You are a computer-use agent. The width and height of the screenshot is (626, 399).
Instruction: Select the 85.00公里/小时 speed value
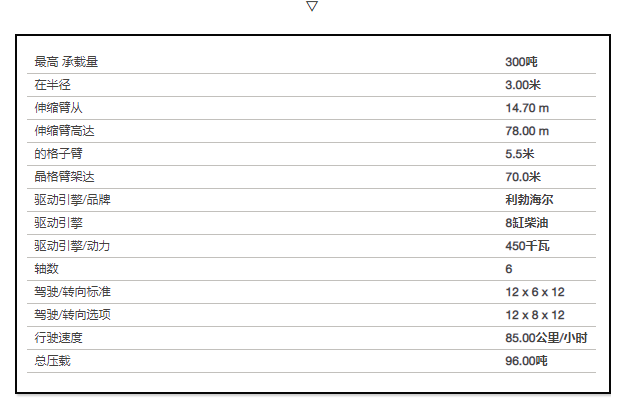(546, 338)
